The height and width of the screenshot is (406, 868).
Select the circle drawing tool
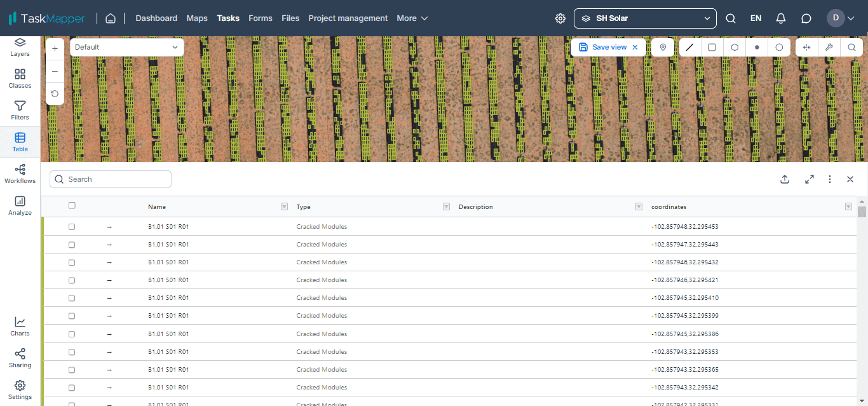pos(779,47)
